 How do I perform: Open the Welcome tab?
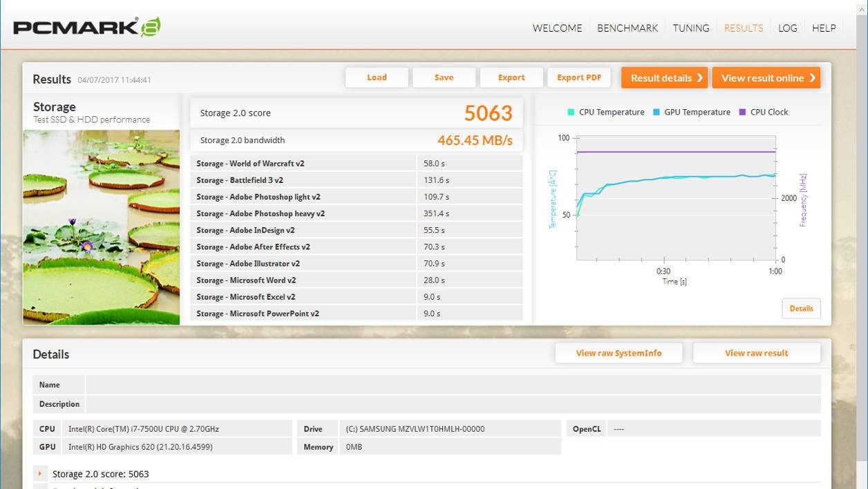pos(557,28)
